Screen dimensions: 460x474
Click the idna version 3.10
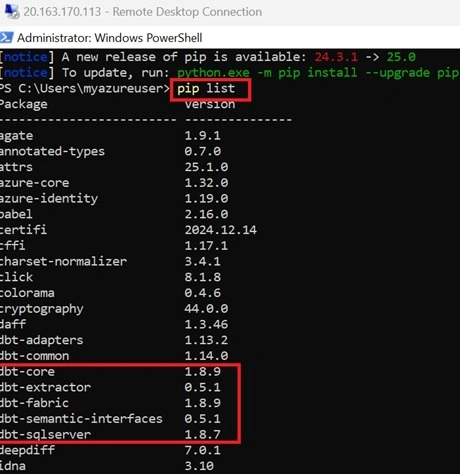199,466
